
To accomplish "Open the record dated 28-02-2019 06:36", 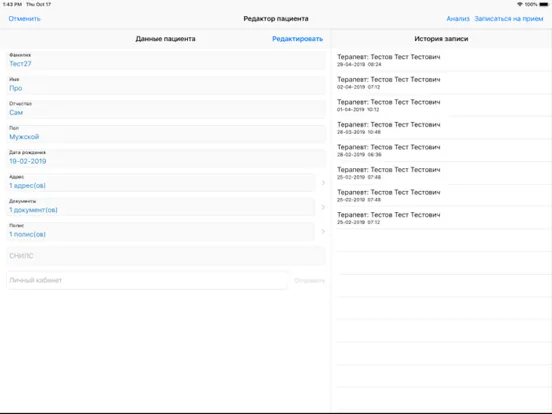I will coord(441,150).
